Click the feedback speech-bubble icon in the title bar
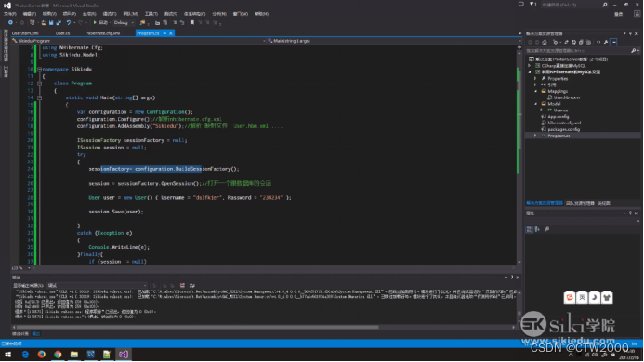The width and height of the screenshot is (644, 362). pyautogui.click(x=520, y=5)
